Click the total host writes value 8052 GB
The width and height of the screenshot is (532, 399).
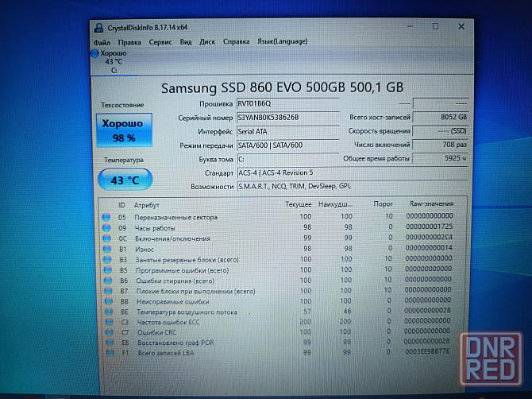click(x=440, y=117)
